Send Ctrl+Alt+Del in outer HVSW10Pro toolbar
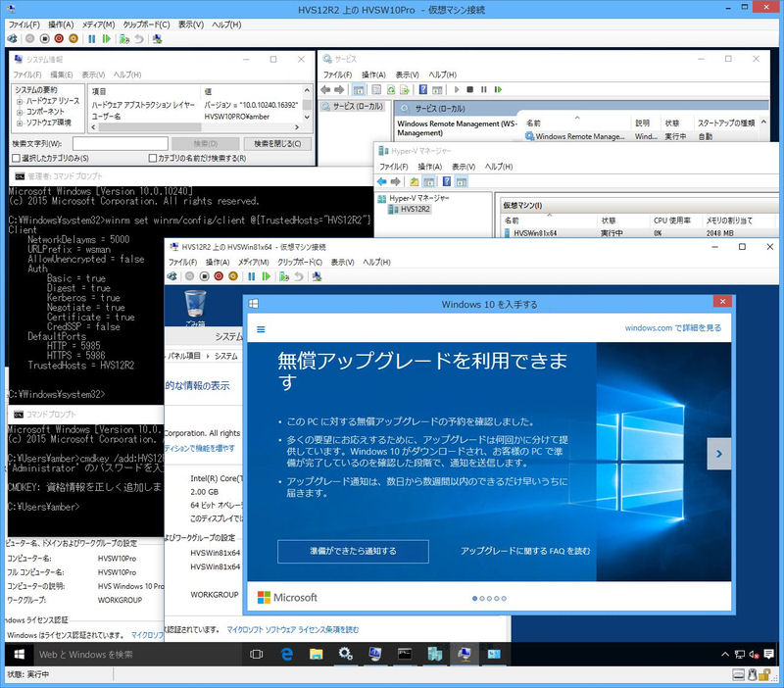This screenshot has width=784, height=688. pyautogui.click(x=12, y=39)
